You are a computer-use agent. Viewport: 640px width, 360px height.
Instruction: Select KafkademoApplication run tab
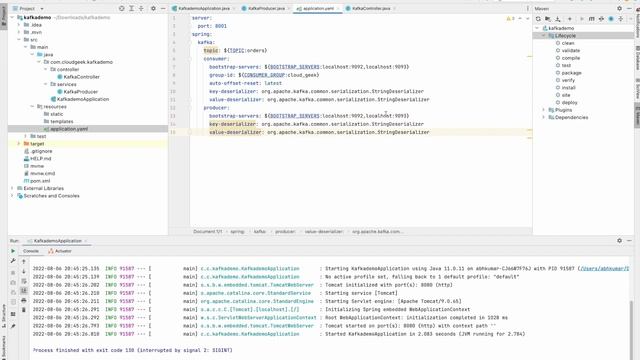coord(57,241)
